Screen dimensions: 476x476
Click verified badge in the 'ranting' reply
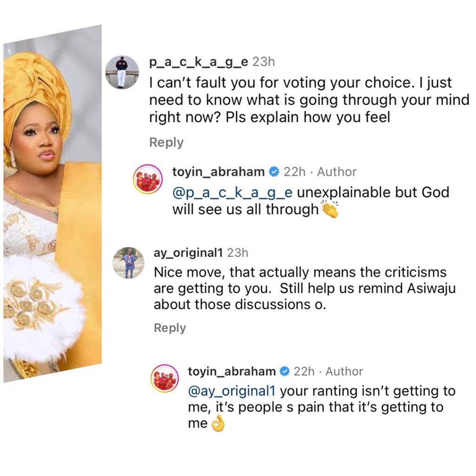[284, 371]
